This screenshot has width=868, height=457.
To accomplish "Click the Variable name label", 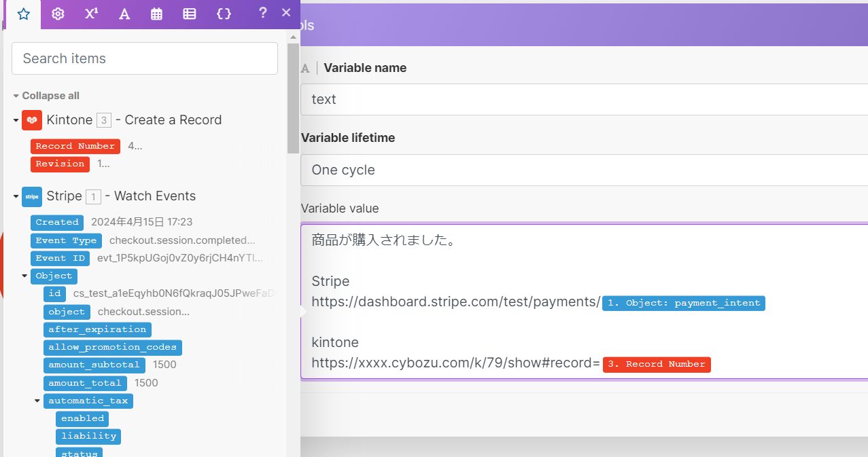I will 365,68.
